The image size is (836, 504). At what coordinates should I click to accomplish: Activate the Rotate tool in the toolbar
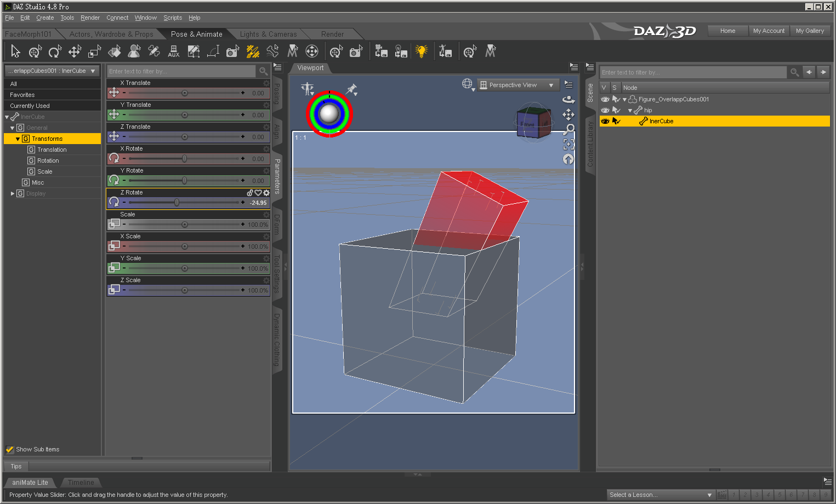click(55, 51)
